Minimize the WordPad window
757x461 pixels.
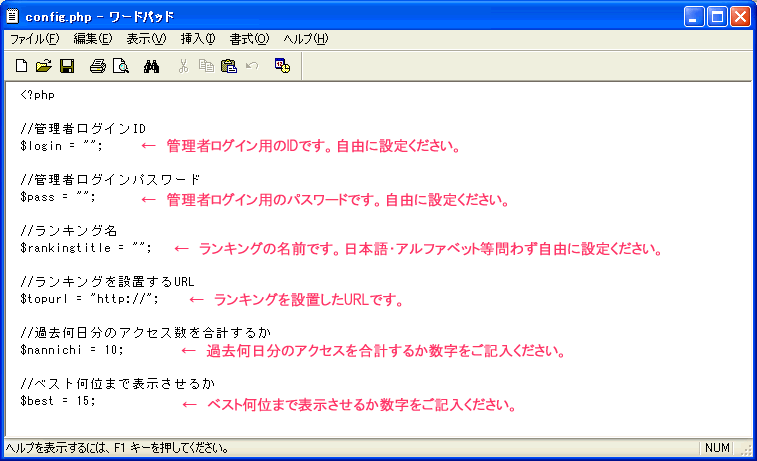coord(694,17)
